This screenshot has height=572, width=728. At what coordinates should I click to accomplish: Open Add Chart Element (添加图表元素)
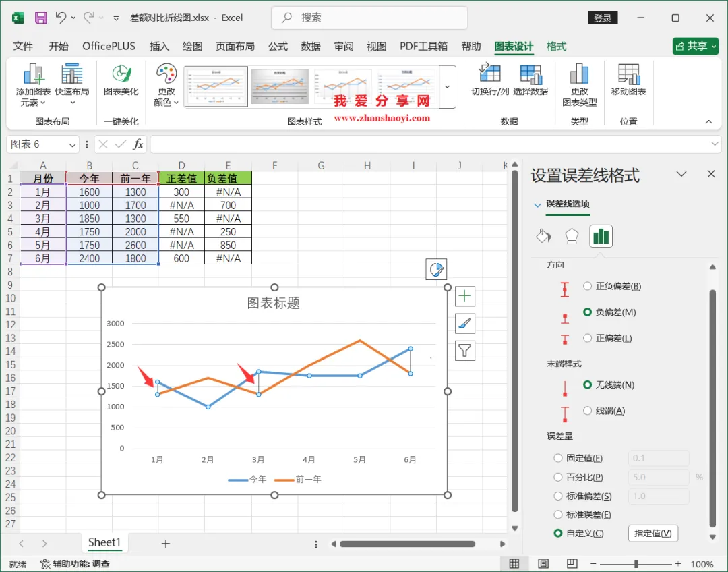33,85
